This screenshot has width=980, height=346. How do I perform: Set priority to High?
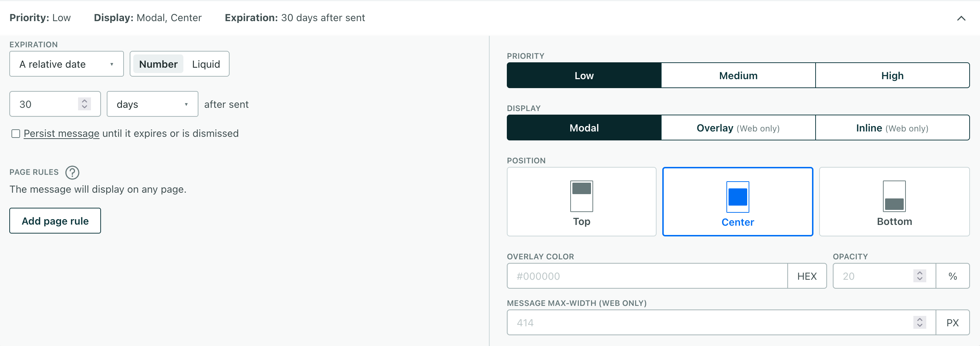(x=892, y=75)
